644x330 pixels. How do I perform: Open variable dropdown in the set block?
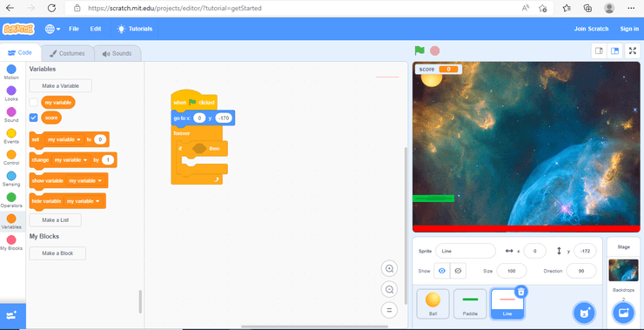click(x=64, y=139)
